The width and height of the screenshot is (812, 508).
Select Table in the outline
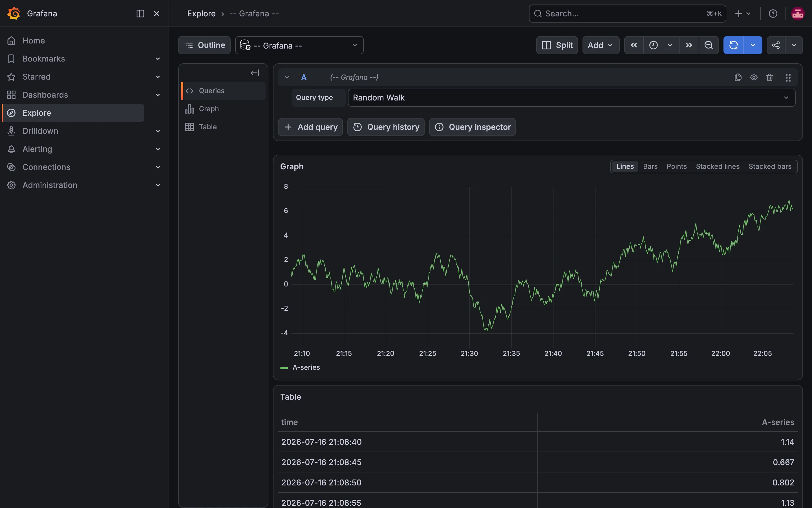pyautogui.click(x=223, y=127)
